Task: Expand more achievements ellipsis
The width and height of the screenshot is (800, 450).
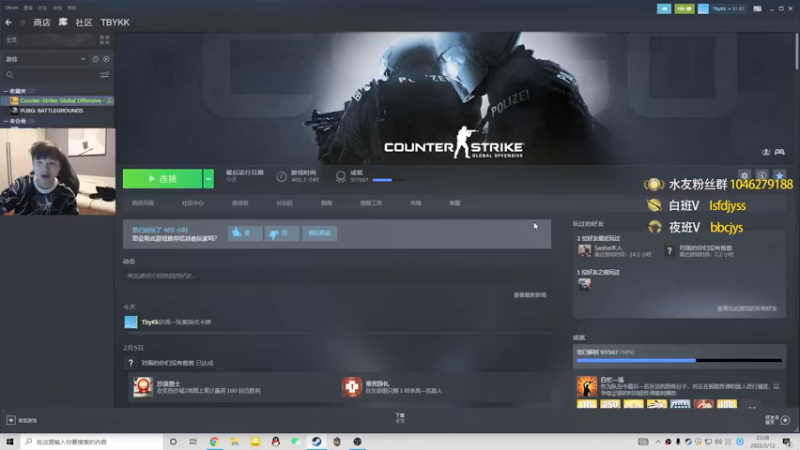Action: point(752,406)
